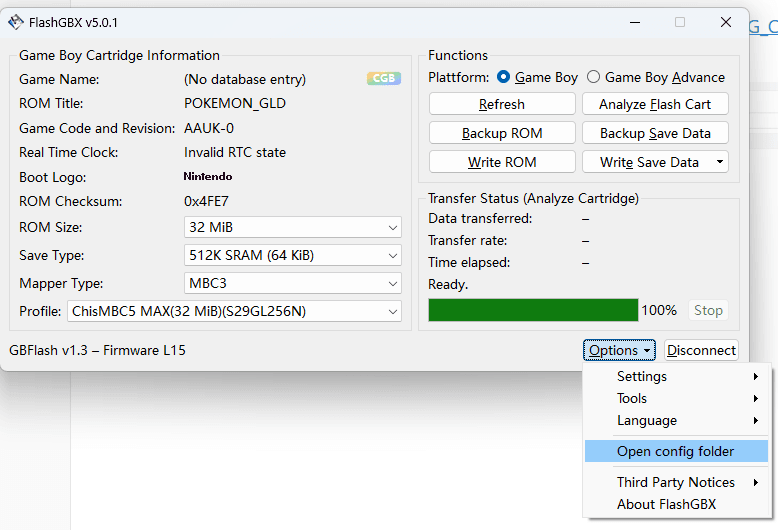Click the Backup ROM button
Viewport: 778px width, 530px height.
(x=502, y=133)
